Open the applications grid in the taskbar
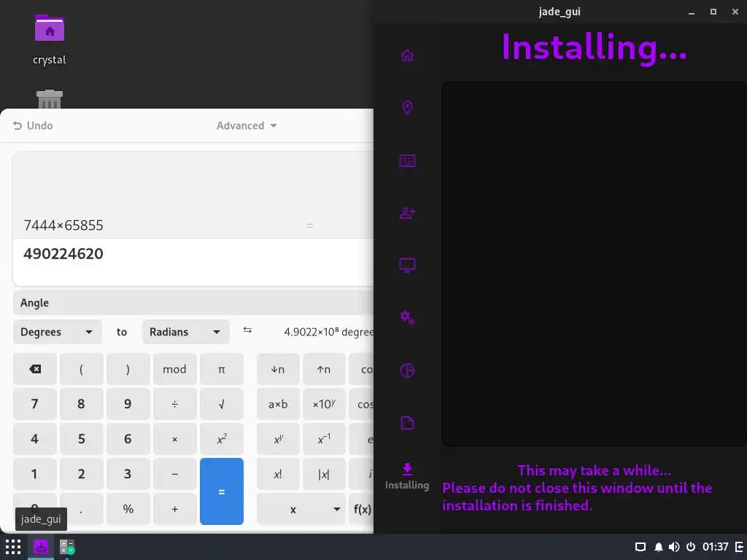Image resolution: width=747 pixels, height=560 pixels. (13, 547)
